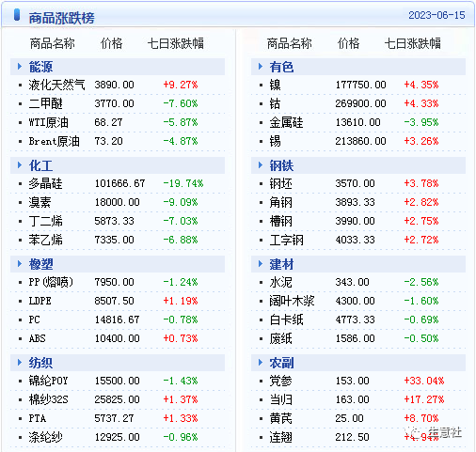Select 角钢 commodity name
476x452 pixels.
[280, 202]
